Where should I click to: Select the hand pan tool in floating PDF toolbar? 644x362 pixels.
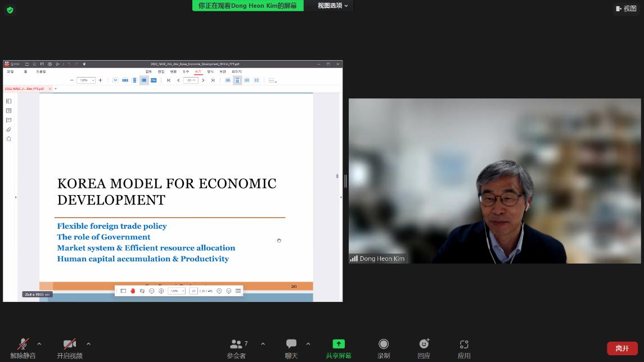(133, 291)
